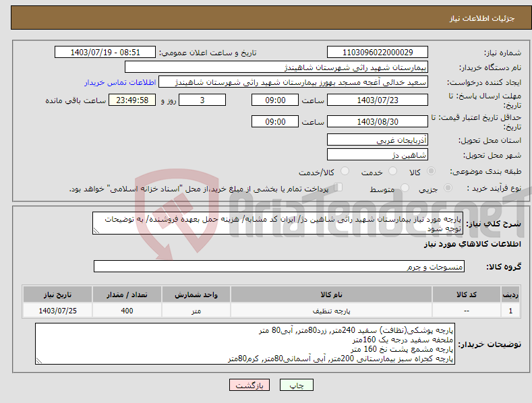Select the کالا radio button
The width and height of the screenshot is (532, 403).
tap(431, 171)
